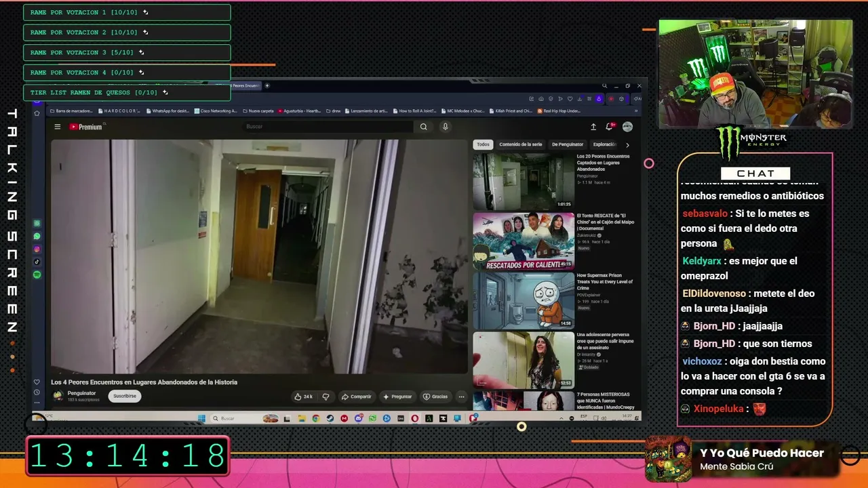
Task: Open WhatsApp in the browser sidebar
Action: 37,237
